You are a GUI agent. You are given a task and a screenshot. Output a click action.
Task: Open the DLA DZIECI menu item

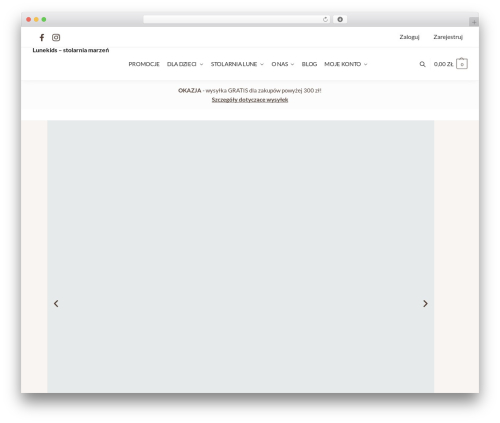pos(181,64)
